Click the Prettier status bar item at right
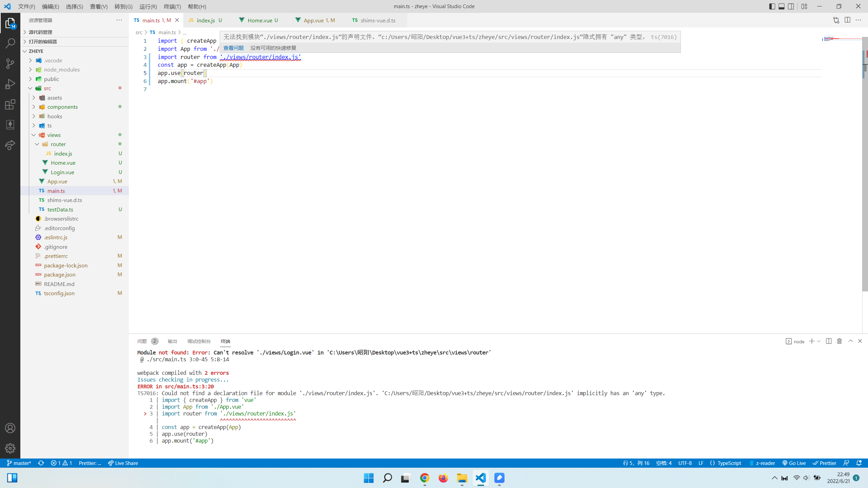Screen dimensions: 868x488 [x=824, y=463]
